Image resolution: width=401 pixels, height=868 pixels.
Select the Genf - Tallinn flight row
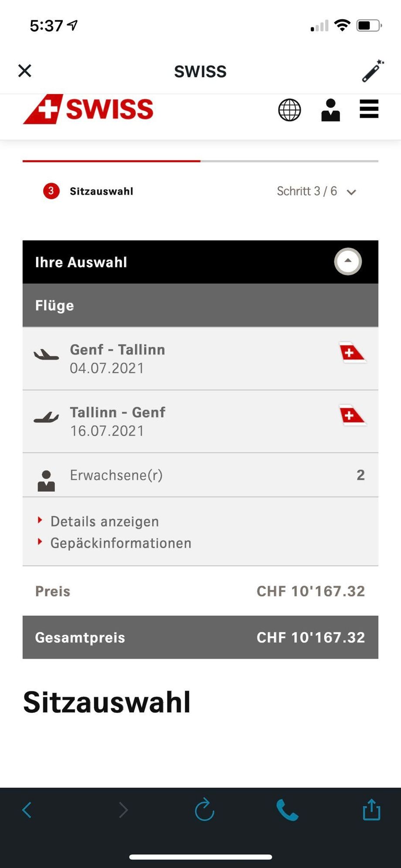pyautogui.click(x=200, y=359)
